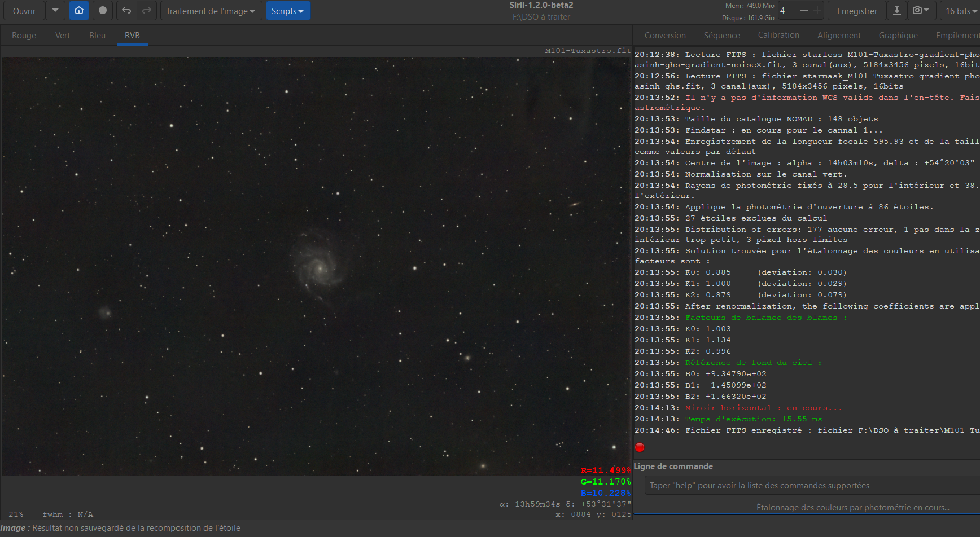Decrease thread count with minus button

[804, 11]
